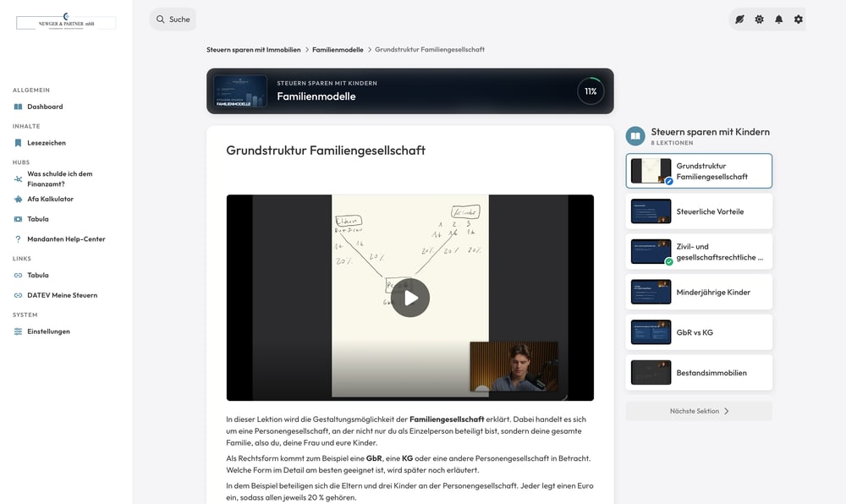Click the Minderjährige Kinder lesson thumbnail
This screenshot has width=846, height=504.
pos(651,292)
